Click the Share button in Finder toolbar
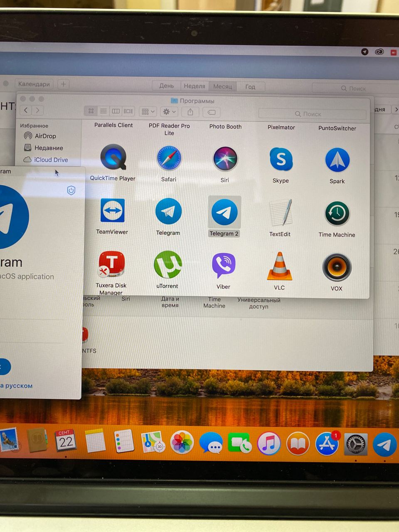The image size is (399, 532). click(190, 112)
